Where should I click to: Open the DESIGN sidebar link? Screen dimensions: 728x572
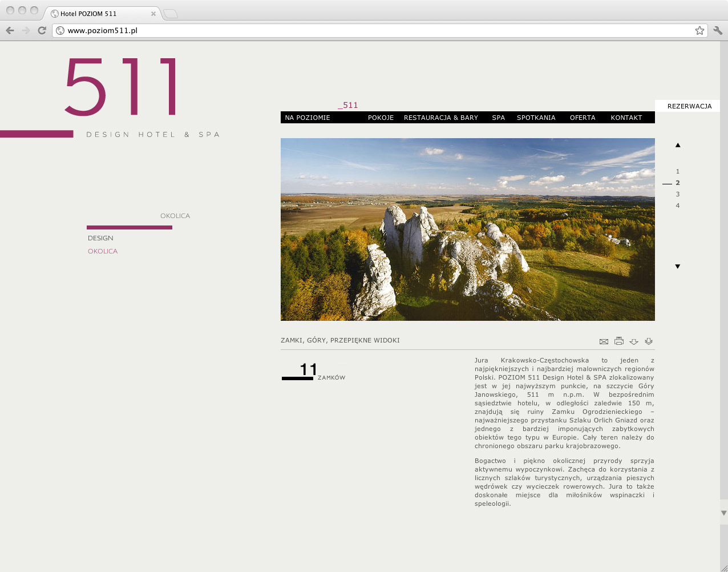(x=100, y=238)
